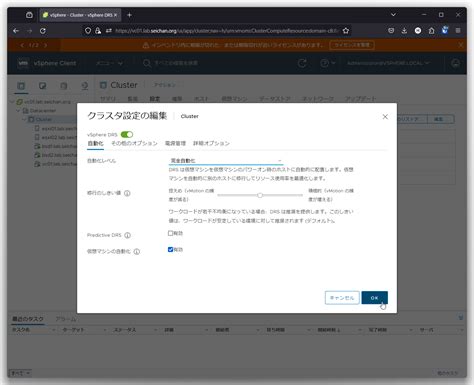Uncheck 仮想マシンの自動化 有効 checkbox
This screenshot has width=474, height=385.
[170, 249]
